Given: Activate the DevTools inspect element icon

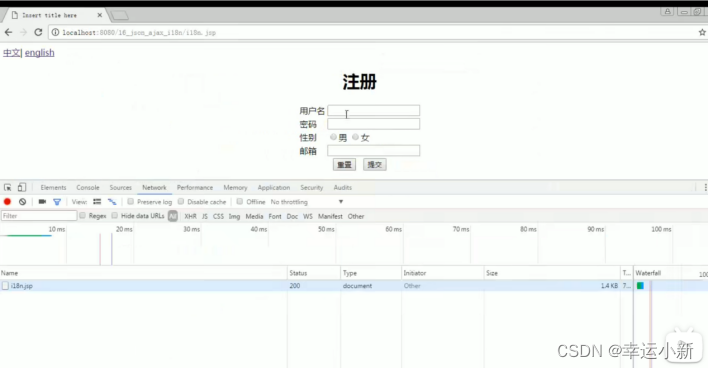Looking at the screenshot, I should (8, 188).
